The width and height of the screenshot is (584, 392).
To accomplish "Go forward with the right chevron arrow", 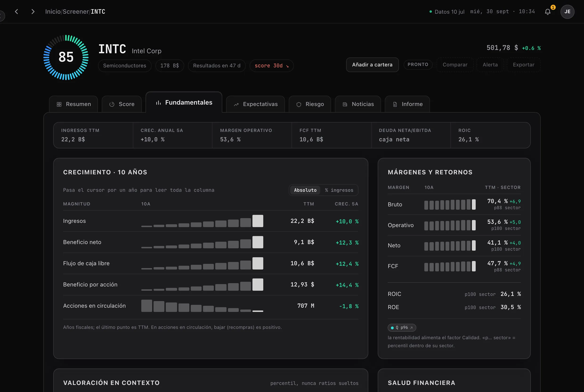I will coord(33,12).
